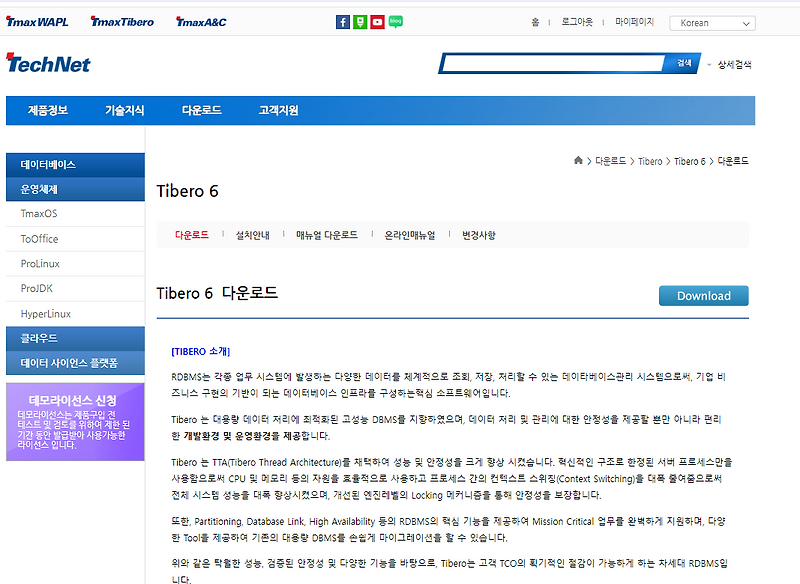Image resolution: width=800 pixels, height=584 pixels.
Task: Click the blue Download button
Action: pos(703,296)
